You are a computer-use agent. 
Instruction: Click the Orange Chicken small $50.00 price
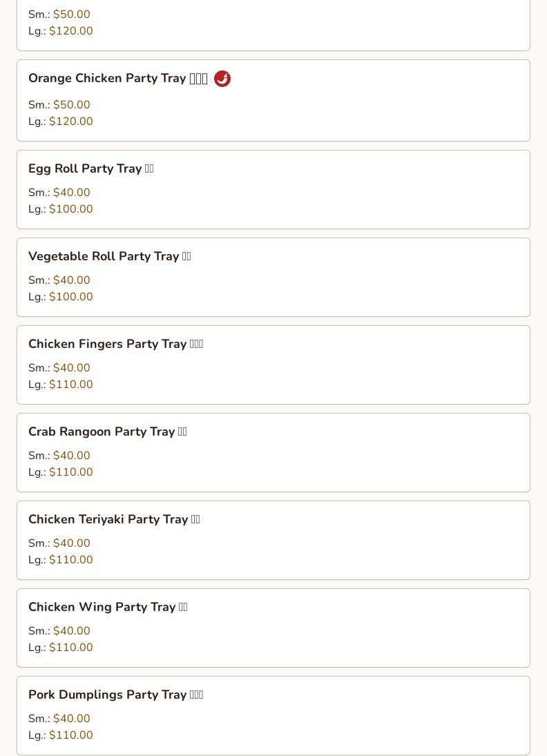click(71, 105)
